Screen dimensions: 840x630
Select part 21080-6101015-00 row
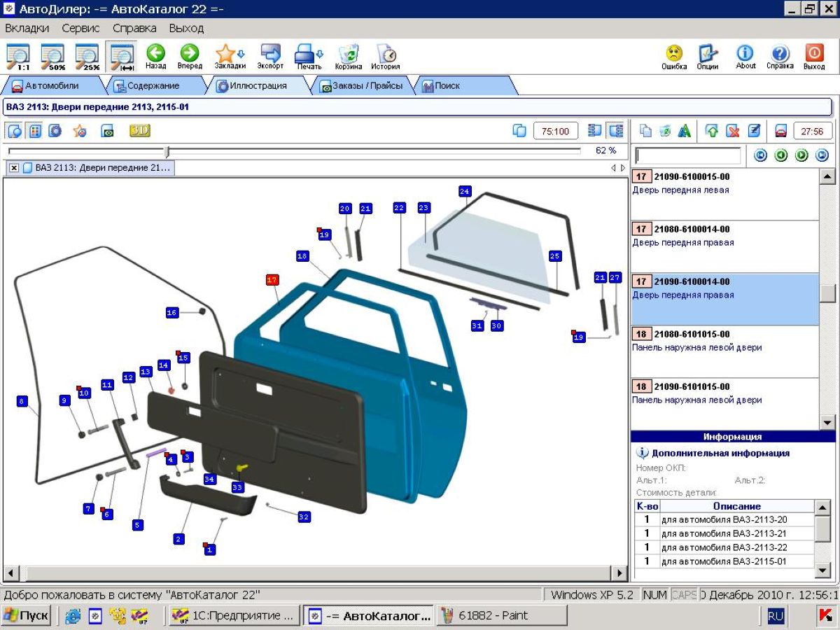[x=724, y=351]
